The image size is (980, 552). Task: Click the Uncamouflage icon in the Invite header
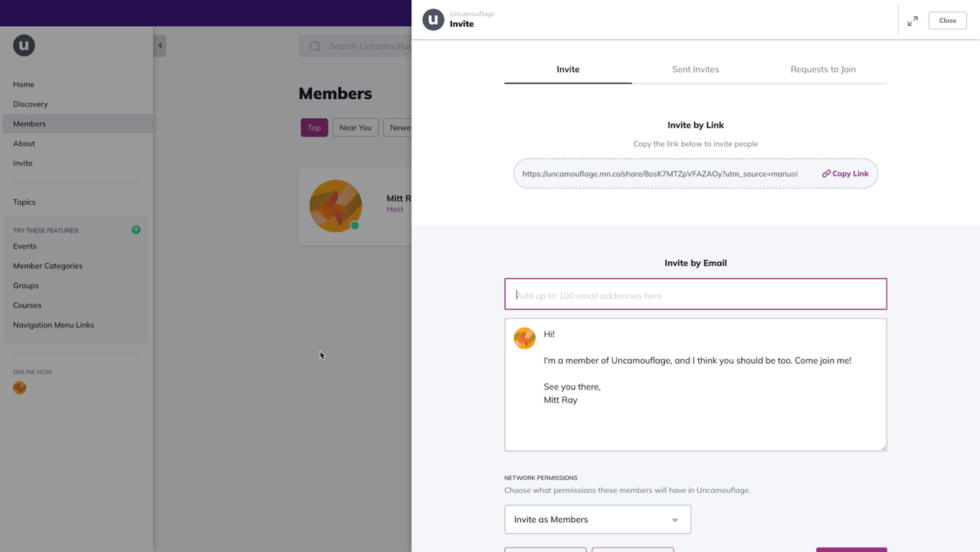point(433,20)
